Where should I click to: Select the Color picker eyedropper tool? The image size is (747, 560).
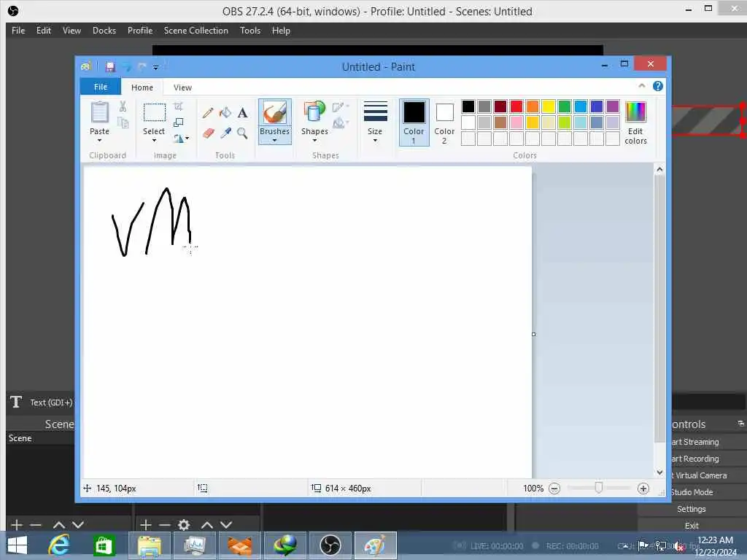tap(225, 133)
